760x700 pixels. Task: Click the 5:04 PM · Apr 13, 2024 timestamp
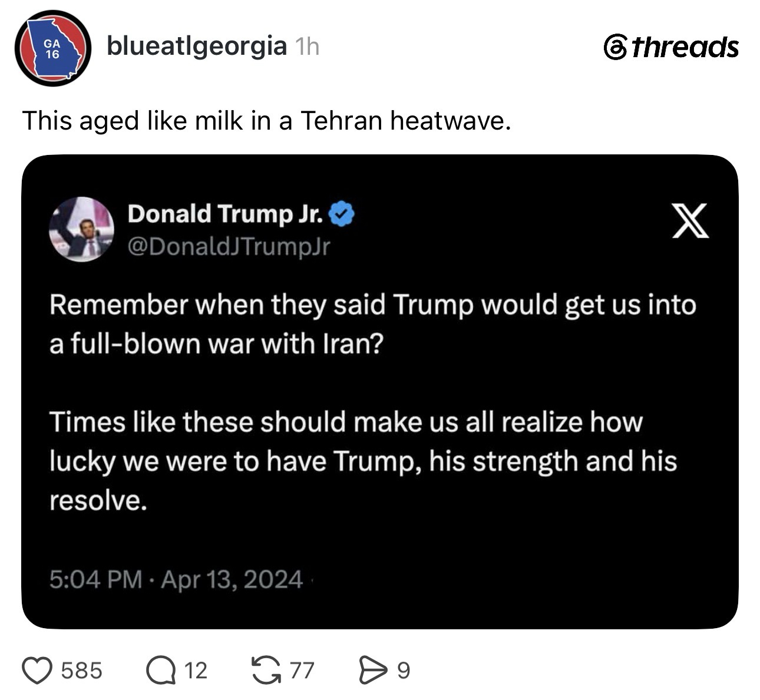(x=176, y=579)
